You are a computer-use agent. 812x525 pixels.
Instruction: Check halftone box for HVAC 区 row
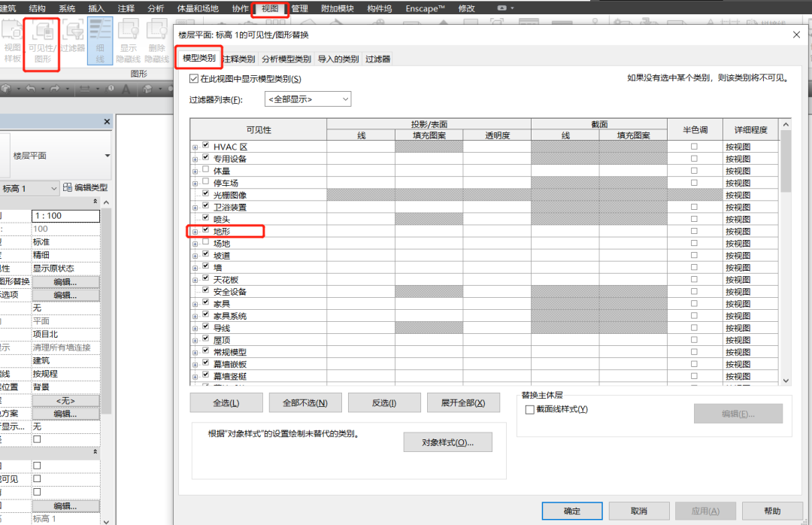pyautogui.click(x=694, y=147)
